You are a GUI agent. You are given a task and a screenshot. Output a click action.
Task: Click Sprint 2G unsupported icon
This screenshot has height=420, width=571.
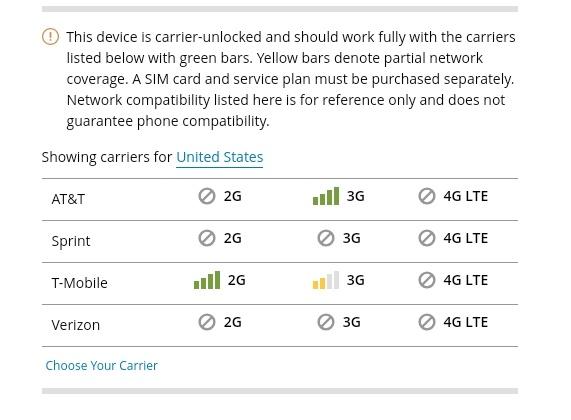pos(207,238)
